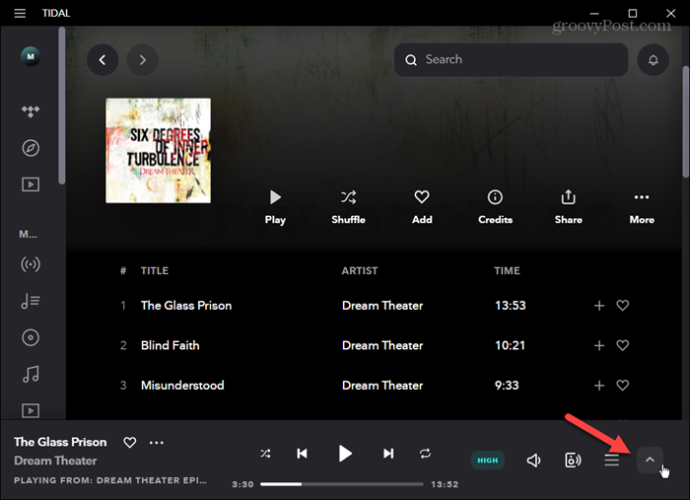Image resolution: width=690 pixels, height=500 pixels.
Task: Share the album
Action: (x=568, y=207)
